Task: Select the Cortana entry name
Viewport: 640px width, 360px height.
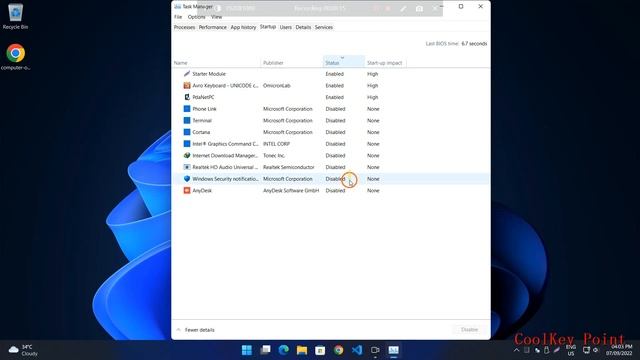Action: pos(201,132)
